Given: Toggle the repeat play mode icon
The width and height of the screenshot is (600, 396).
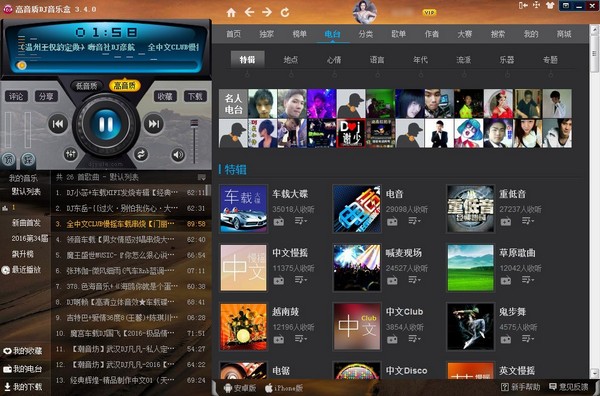Looking at the screenshot, I should [x=141, y=154].
